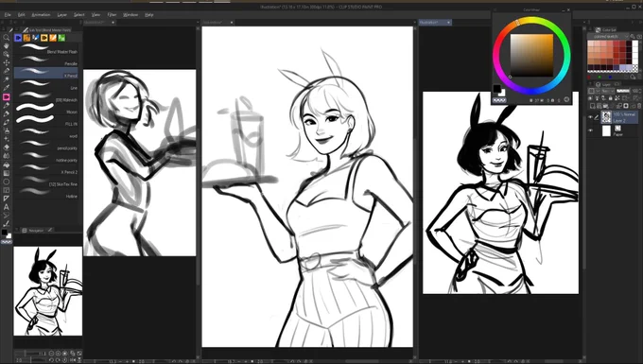Select the Fill bucket tool
The height and width of the screenshot is (364, 643).
[x=7, y=165]
